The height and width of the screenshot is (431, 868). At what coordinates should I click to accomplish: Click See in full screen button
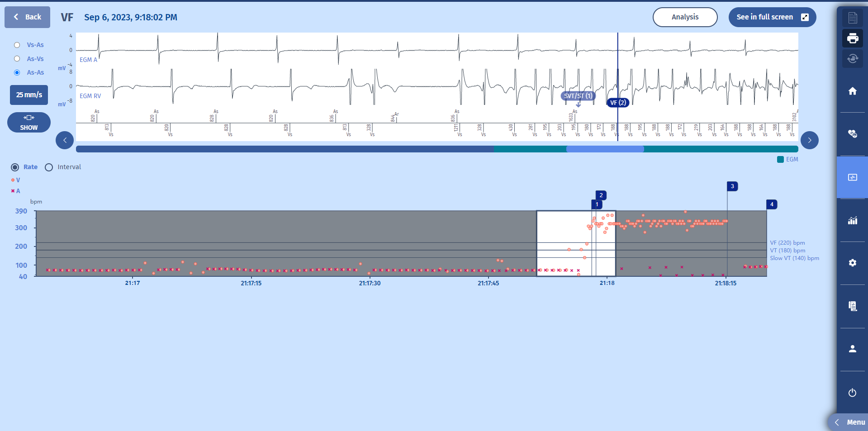click(x=772, y=17)
